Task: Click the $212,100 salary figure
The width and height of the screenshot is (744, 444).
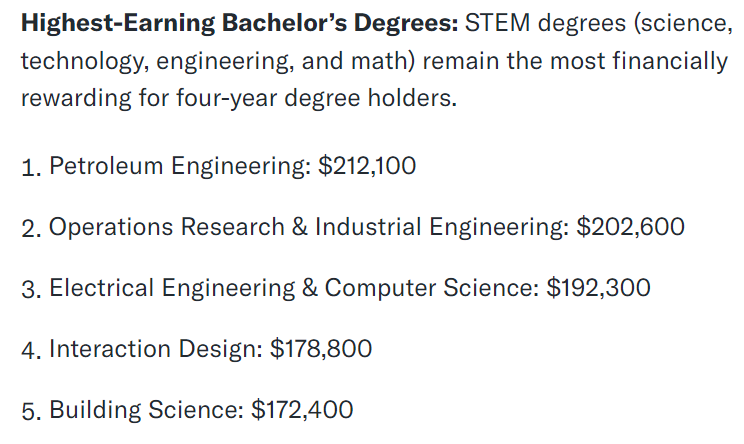Action: [367, 166]
